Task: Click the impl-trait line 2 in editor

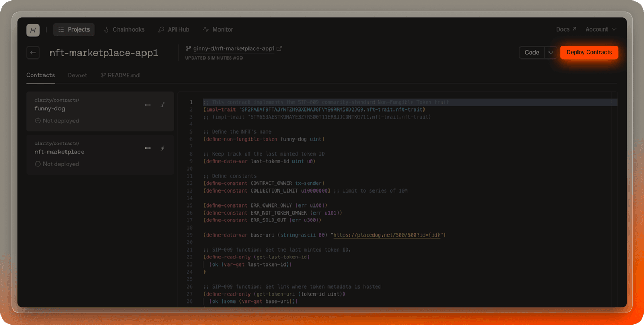Action: (314, 109)
